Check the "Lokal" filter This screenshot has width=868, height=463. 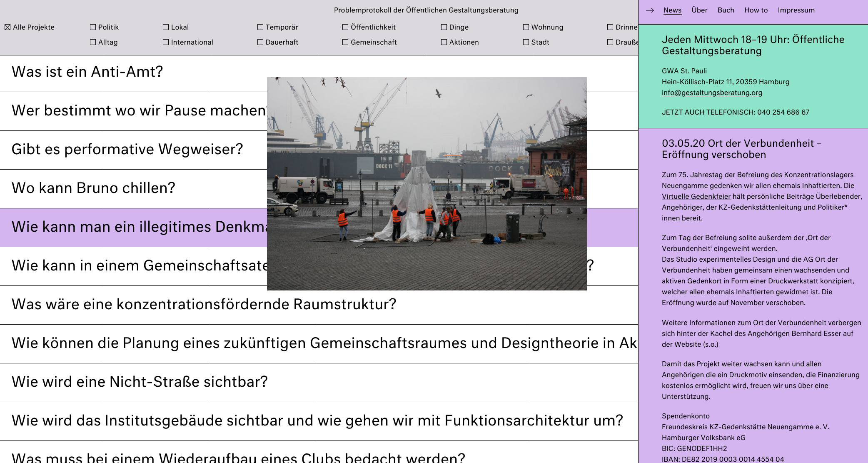point(166,27)
